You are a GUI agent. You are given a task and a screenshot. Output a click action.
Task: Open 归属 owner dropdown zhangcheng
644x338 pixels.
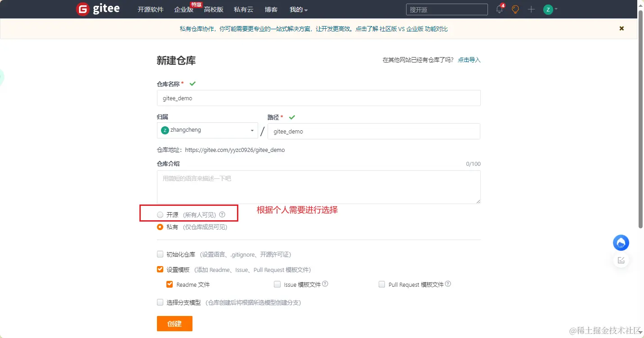pos(207,130)
